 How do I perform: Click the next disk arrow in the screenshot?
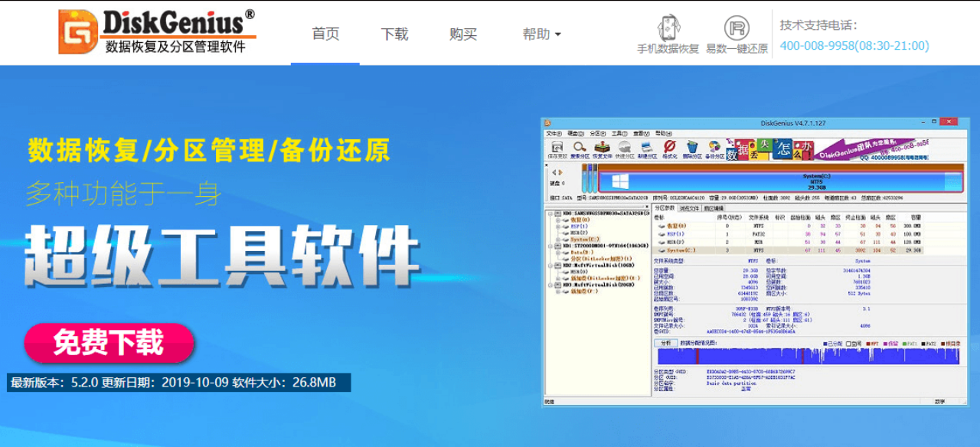560,173
